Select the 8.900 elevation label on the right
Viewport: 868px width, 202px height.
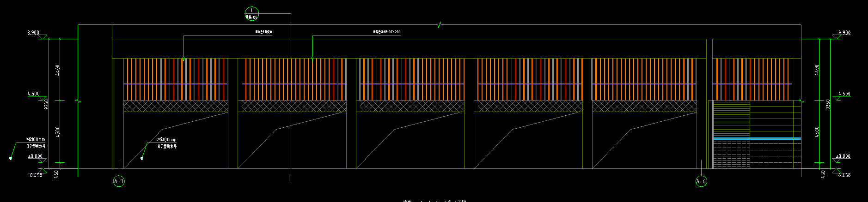pyautogui.click(x=844, y=33)
